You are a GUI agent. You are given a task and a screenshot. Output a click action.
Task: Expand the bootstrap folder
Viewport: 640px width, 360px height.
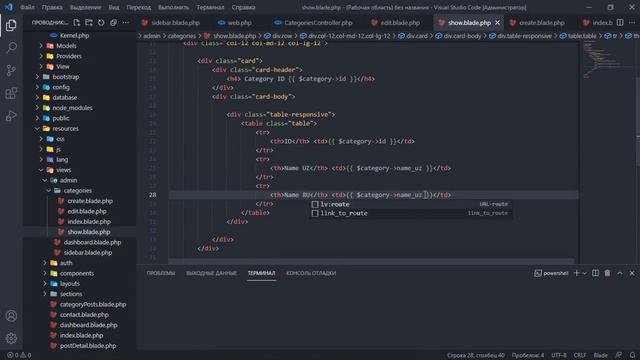point(65,77)
